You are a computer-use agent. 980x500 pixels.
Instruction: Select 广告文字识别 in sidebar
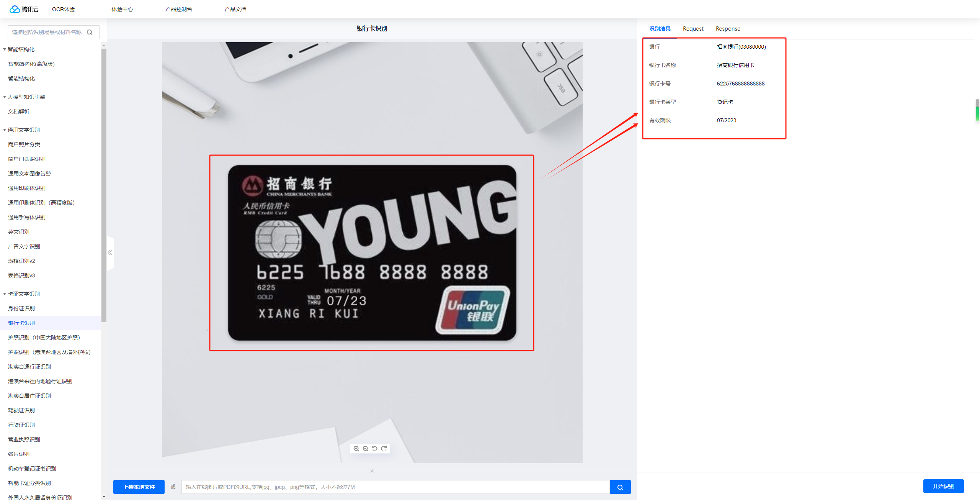point(24,246)
